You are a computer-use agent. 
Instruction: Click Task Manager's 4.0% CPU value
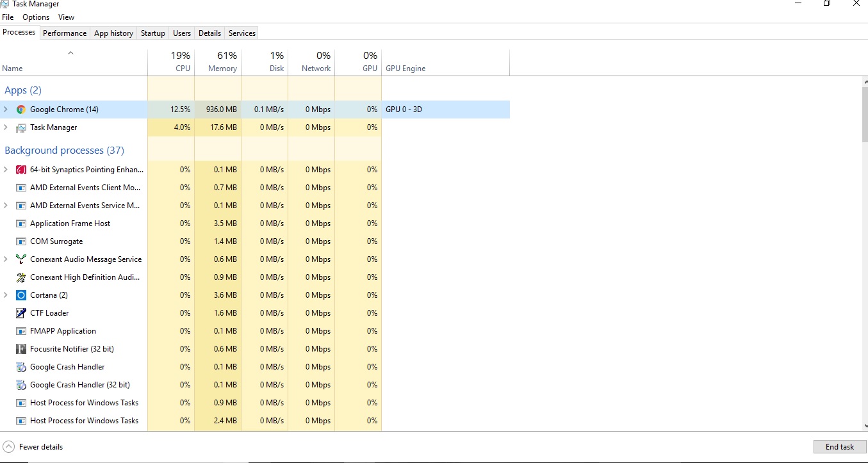[x=171, y=127]
